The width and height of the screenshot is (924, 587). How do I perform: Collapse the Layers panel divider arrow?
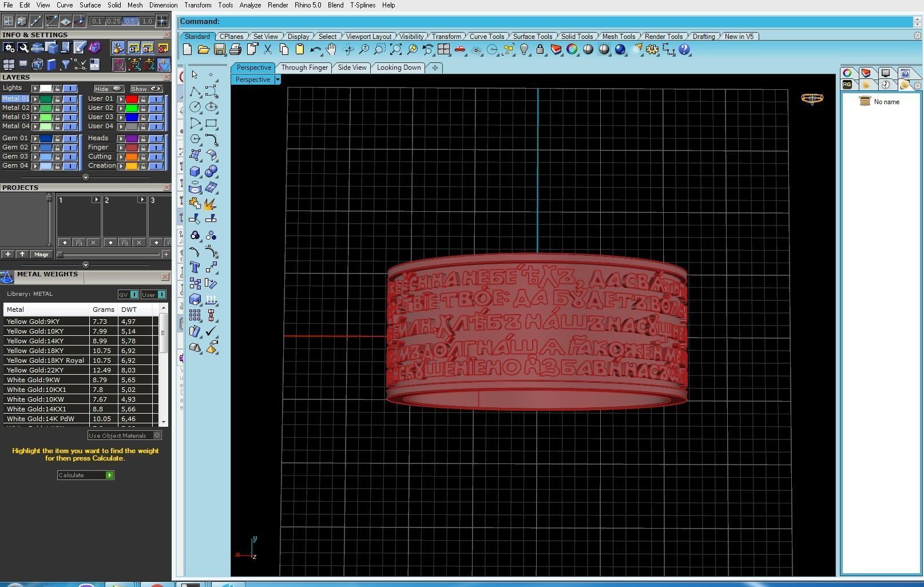tap(86, 177)
